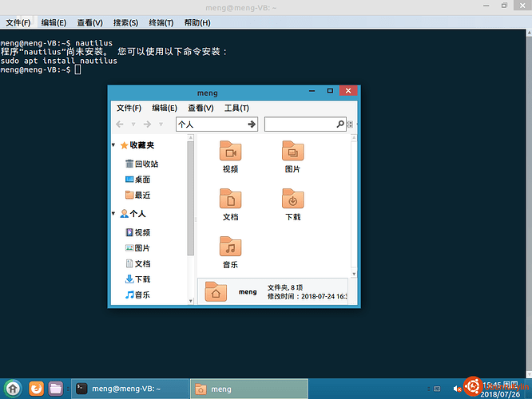The height and width of the screenshot is (399, 532).
Task: Click main pane scroll-down arrow
Action: click(354, 274)
